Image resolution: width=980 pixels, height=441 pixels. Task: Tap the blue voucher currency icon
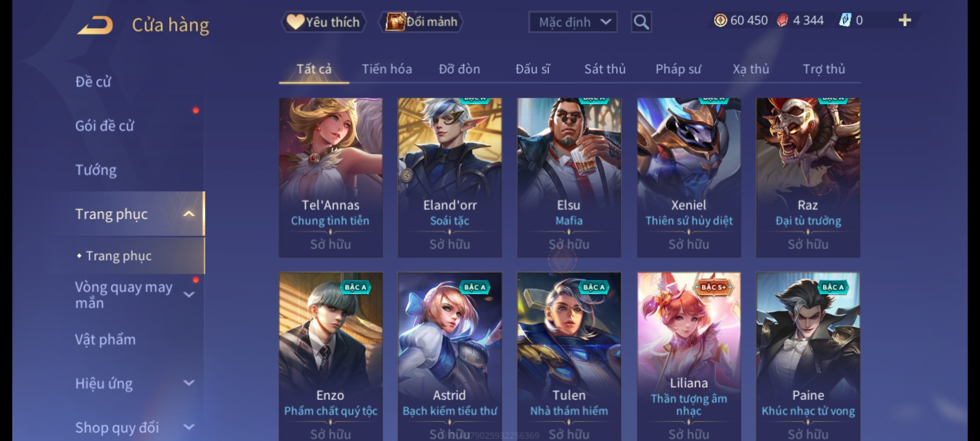tap(845, 20)
